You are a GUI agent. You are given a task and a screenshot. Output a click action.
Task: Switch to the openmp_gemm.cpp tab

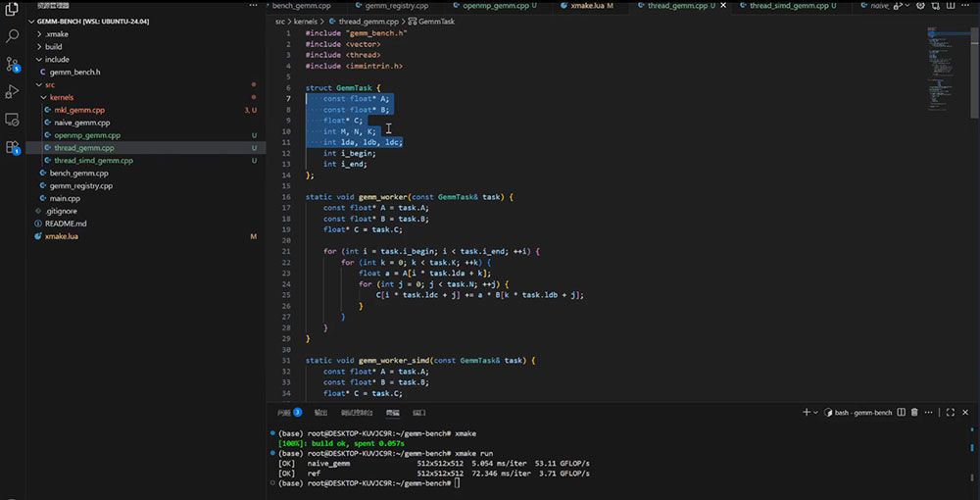pos(494,6)
